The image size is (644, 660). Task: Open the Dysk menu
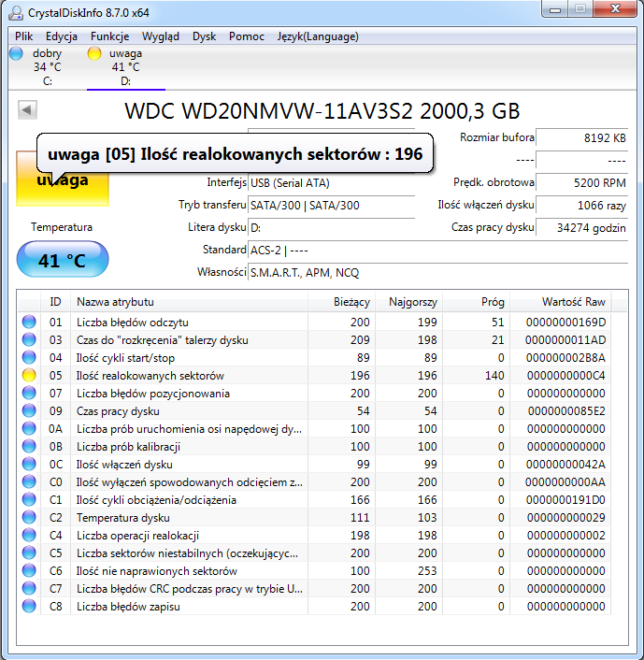pos(204,36)
